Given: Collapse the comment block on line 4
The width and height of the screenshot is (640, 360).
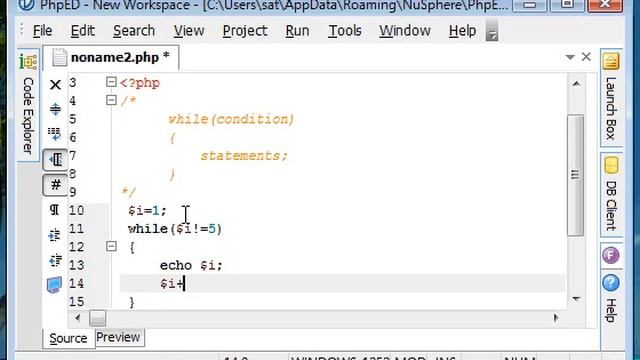Looking at the screenshot, I should (111, 100).
